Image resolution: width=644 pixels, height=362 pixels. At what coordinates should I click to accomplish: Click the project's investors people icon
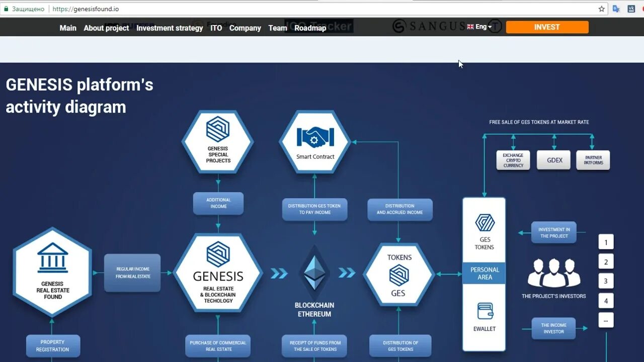click(554, 273)
